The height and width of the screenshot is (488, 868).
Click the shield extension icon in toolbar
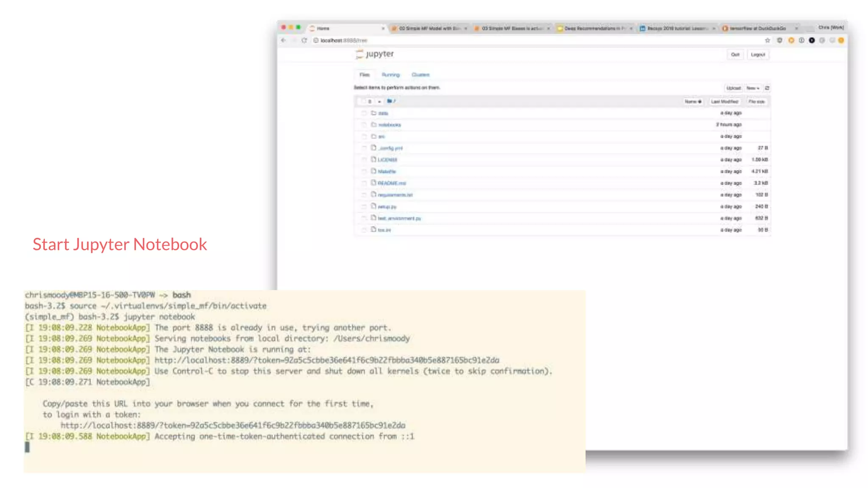coord(779,40)
